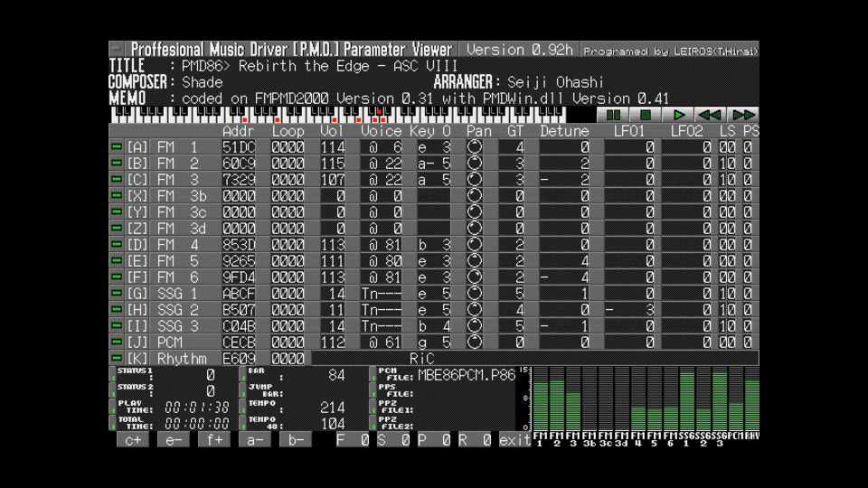Click the Pan column header
The image size is (868, 488).
coord(479,131)
